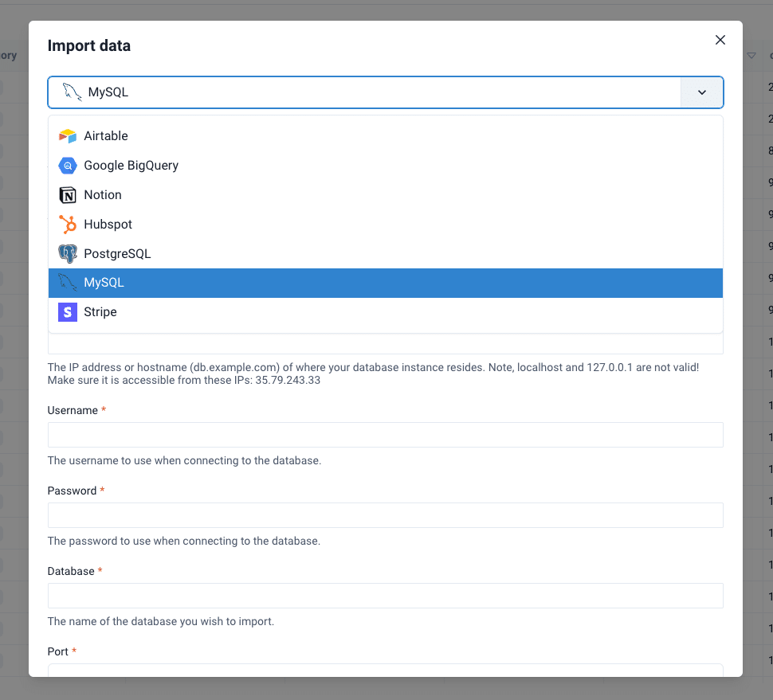The width and height of the screenshot is (773, 700).
Task: Click the Username input field
Action: (385, 435)
